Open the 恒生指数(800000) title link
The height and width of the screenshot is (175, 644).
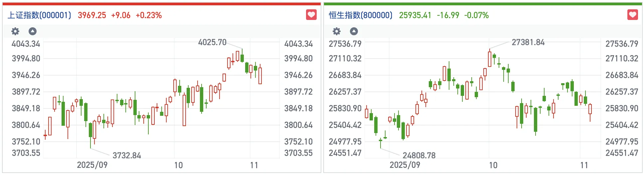(361, 15)
